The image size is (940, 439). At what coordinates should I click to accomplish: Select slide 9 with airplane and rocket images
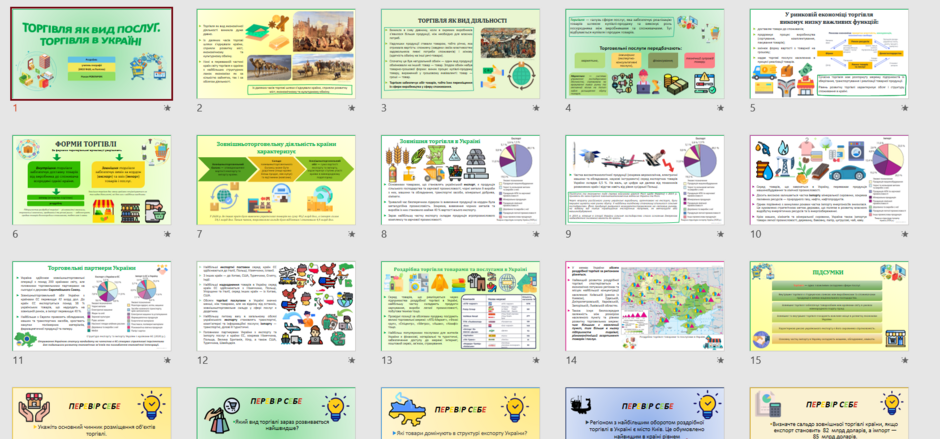645,180
